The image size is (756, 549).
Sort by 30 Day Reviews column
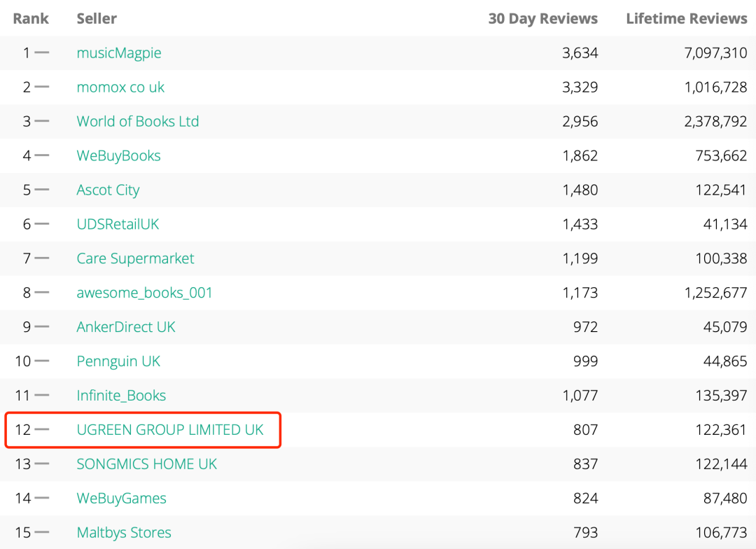pos(542,19)
